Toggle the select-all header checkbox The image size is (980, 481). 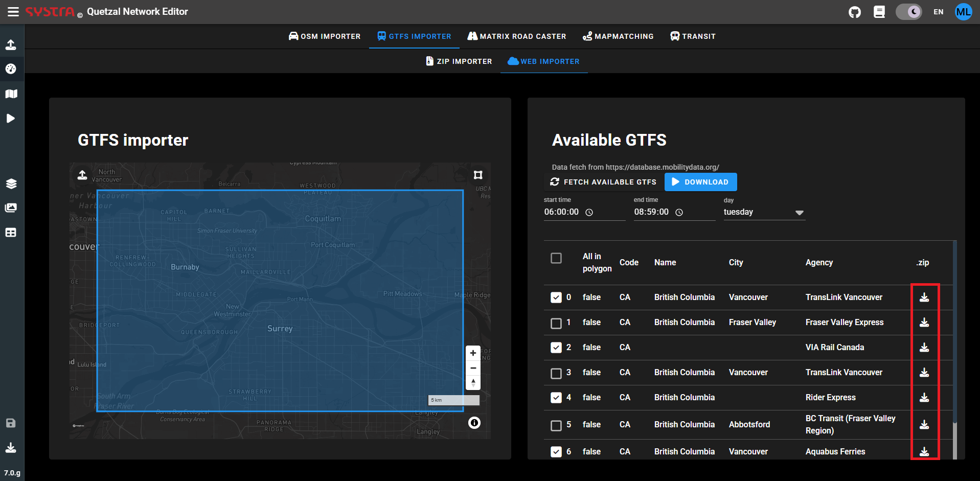tap(556, 258)
